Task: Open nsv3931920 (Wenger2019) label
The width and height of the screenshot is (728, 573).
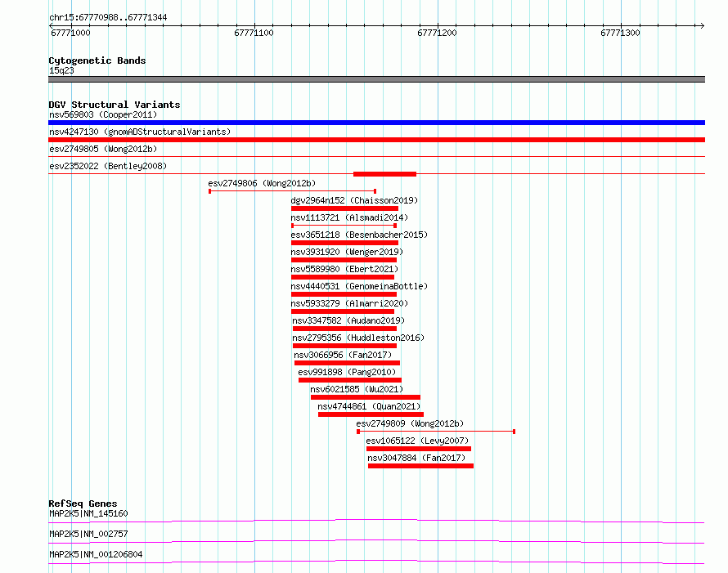Action: pyautogui.click(x=347, y=252)
